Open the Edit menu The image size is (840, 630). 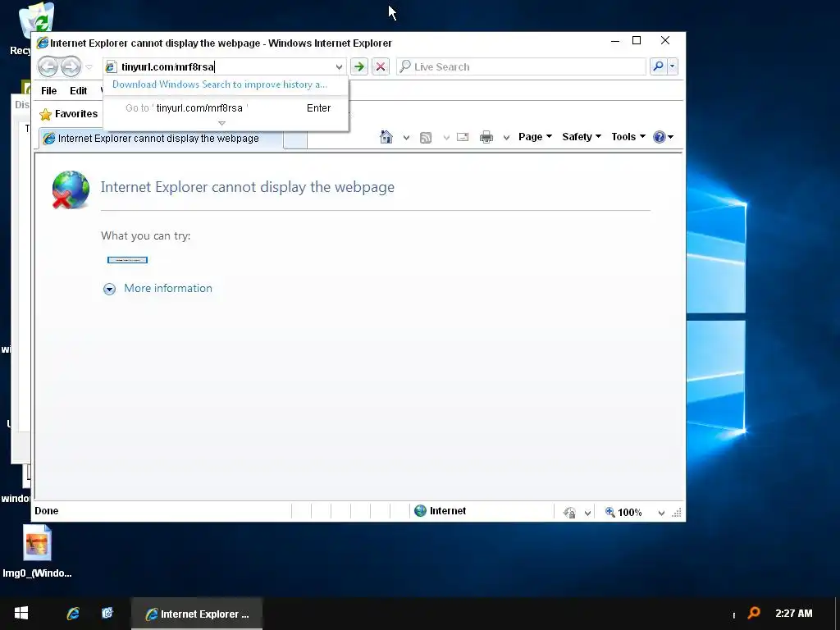pos(78,90)
